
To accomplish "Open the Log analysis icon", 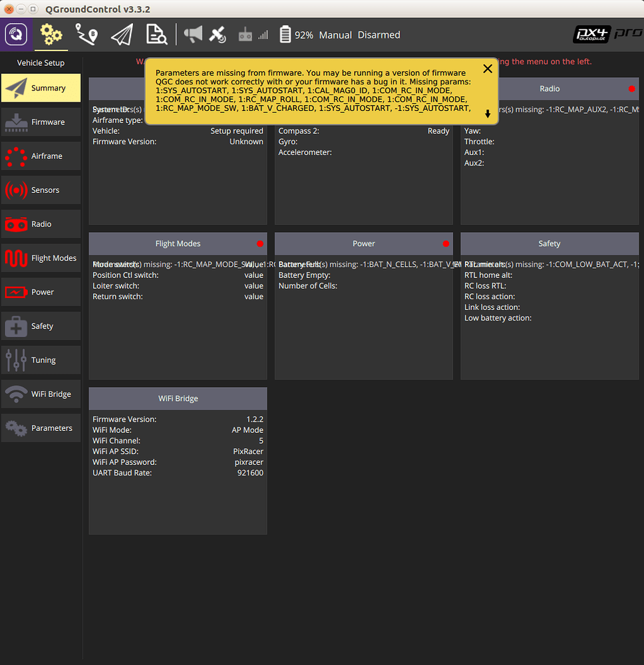I will click(156, 35).
